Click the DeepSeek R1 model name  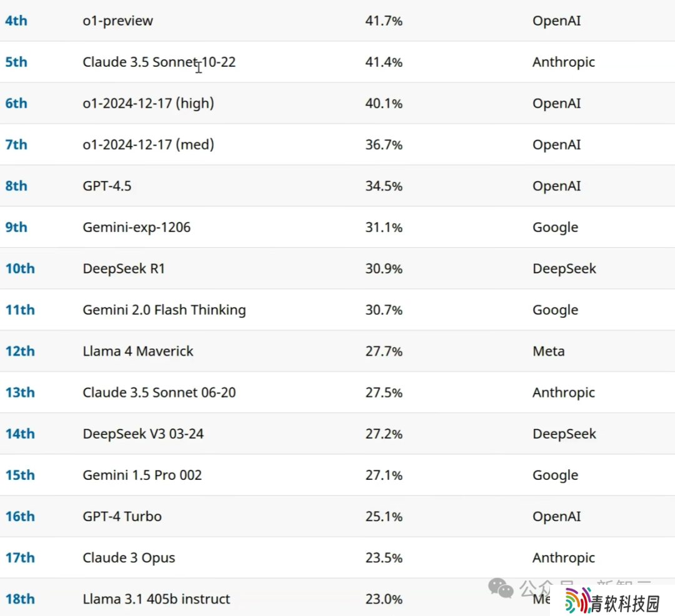(124, 269)
